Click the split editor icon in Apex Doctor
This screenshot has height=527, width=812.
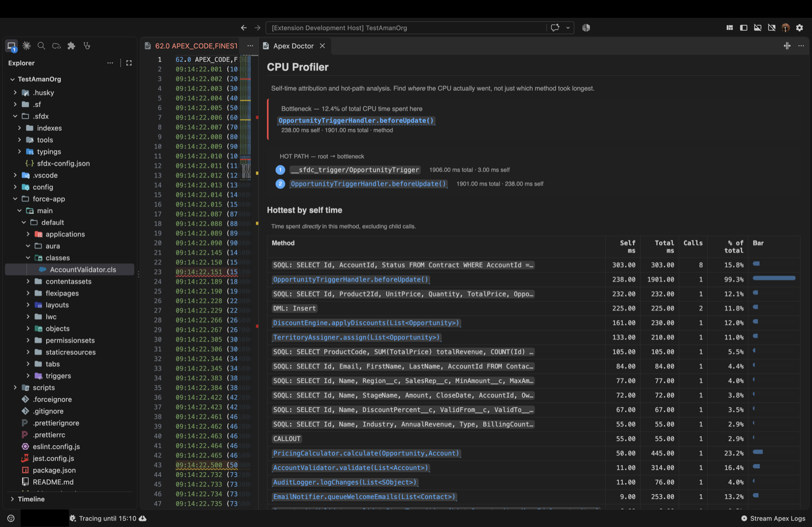(787, 46)
